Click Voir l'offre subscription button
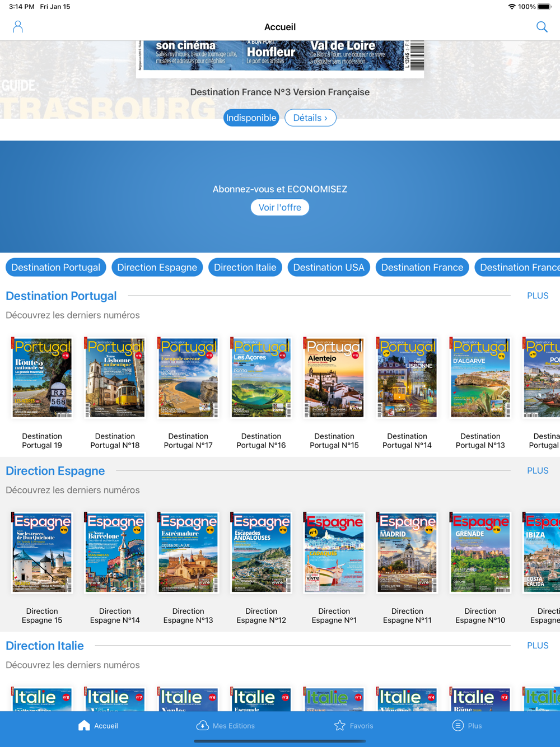The width and height of the screenshot is (560, 747). [x=280, y=207]
